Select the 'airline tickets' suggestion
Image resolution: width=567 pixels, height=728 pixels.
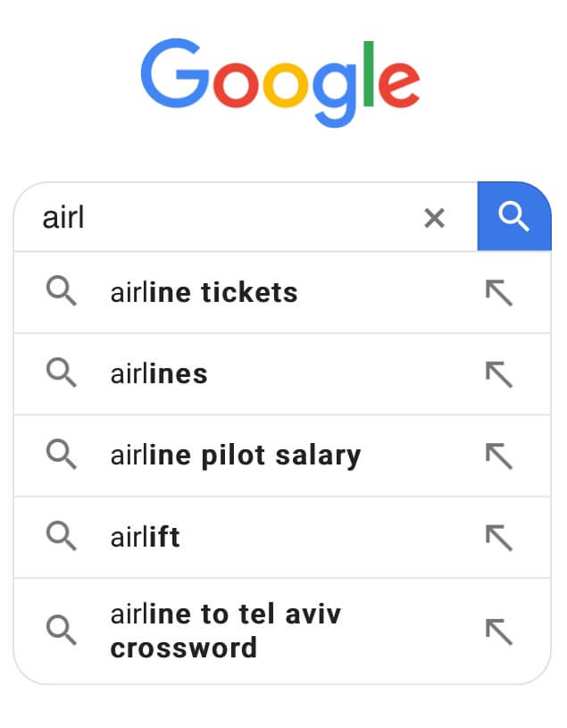pyautogui.click(x=204, y=292)
